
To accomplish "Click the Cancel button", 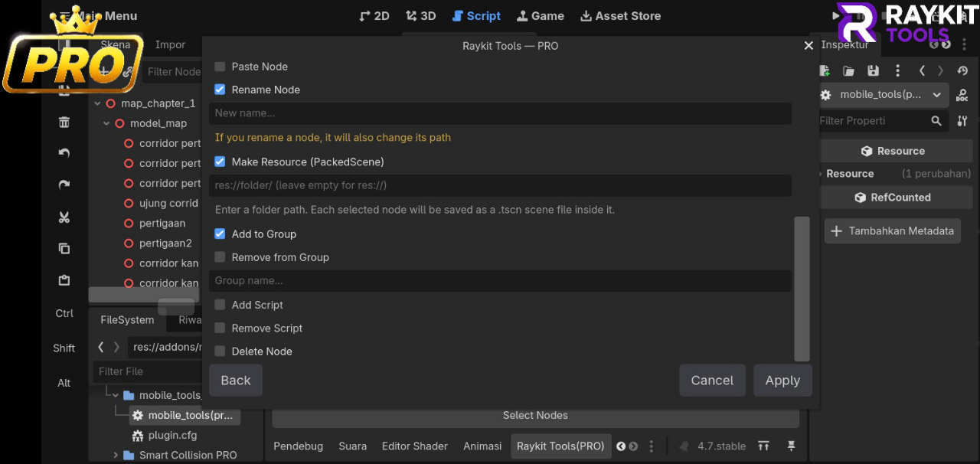I will point(712,381).
